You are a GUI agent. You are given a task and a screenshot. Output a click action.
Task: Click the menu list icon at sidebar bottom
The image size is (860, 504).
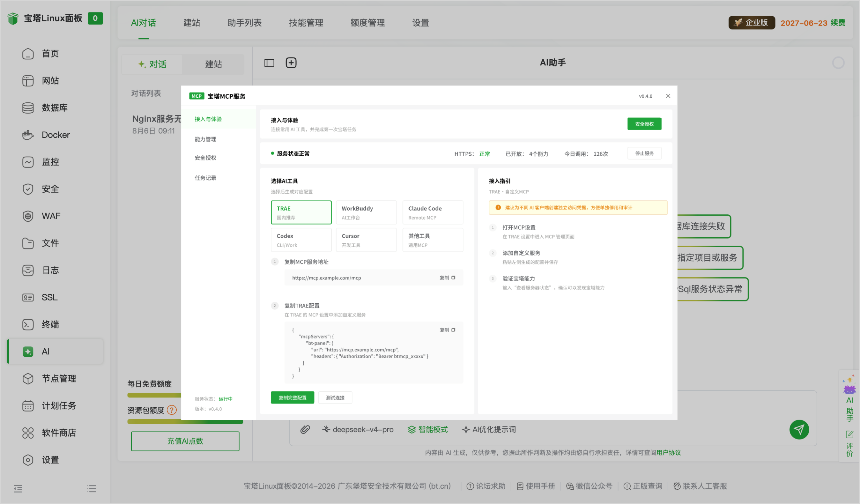click(92, 489)
